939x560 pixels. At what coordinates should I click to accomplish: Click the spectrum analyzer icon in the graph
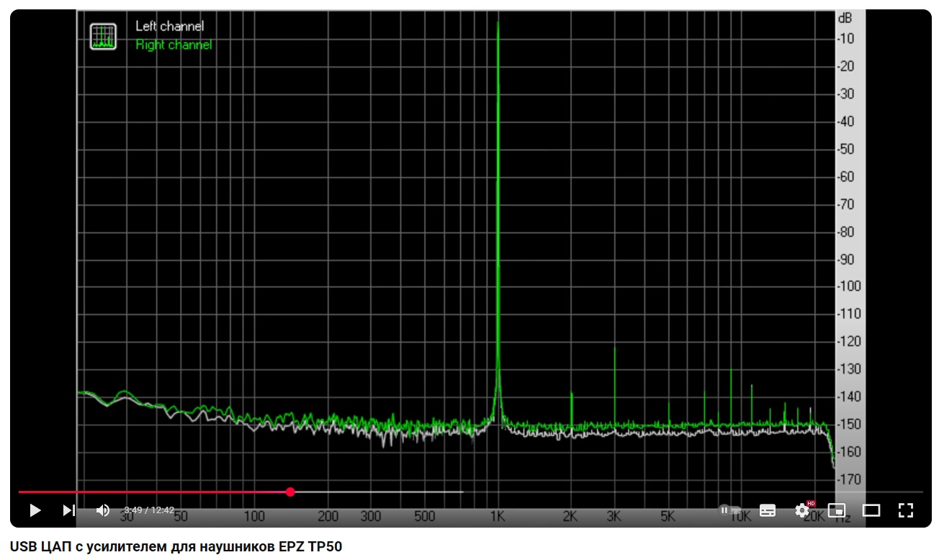point(103,37)
